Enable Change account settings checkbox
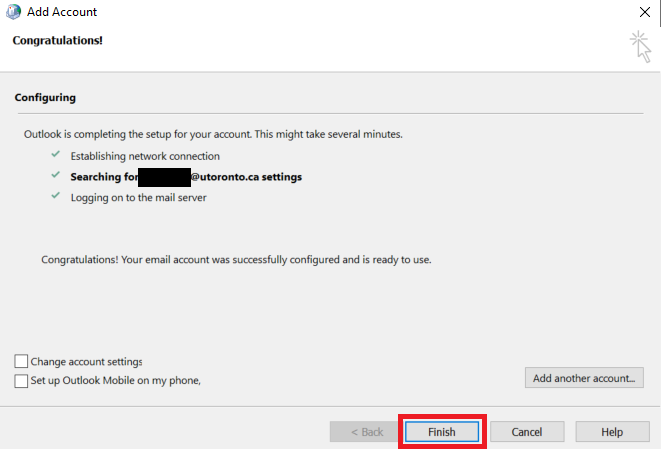The width and height of the screenshot is (661, 449). (21, 361)
